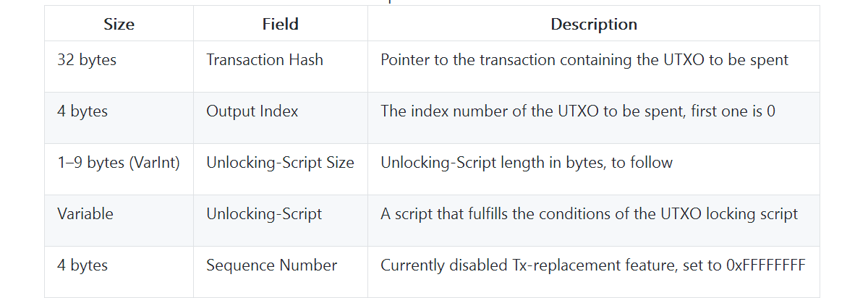
Task: Select the 4 bytes cell for Sequence Number
Action: click(x=82, y=265)
